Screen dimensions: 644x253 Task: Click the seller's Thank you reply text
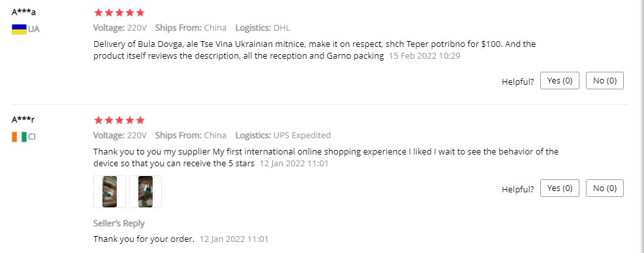coord(144,239)
